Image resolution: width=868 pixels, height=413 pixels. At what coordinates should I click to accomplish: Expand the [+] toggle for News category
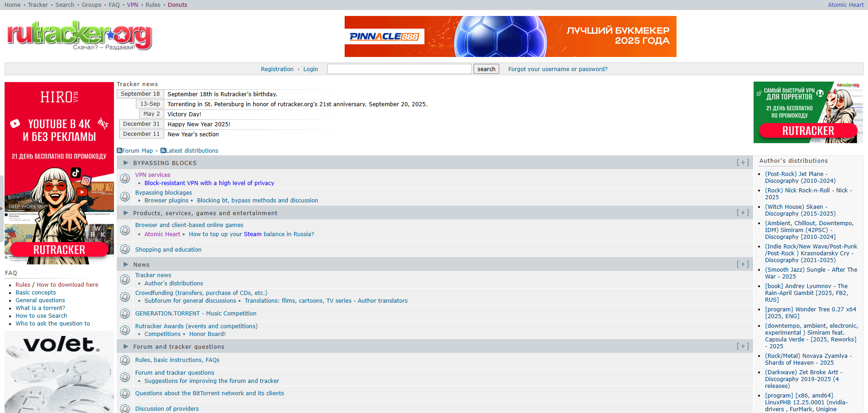(743, 264)
